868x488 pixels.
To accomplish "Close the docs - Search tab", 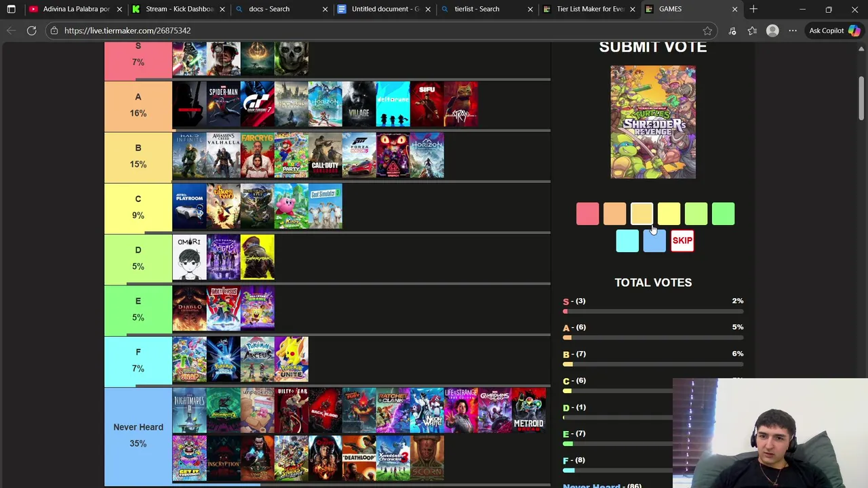I will coord(325,9).
